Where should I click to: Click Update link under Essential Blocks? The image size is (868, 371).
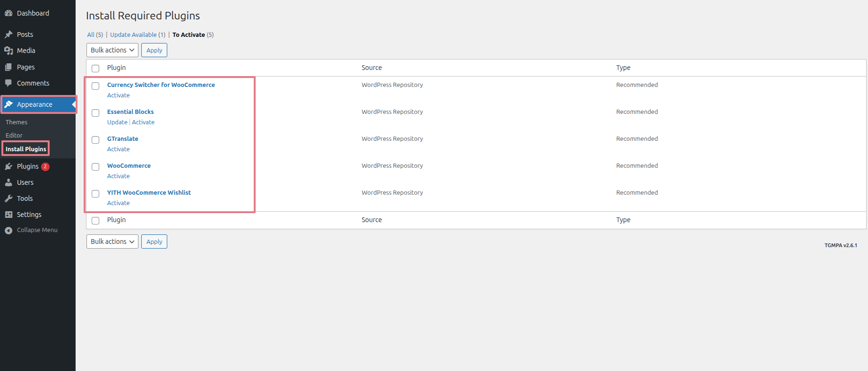(x=117, y=122)
